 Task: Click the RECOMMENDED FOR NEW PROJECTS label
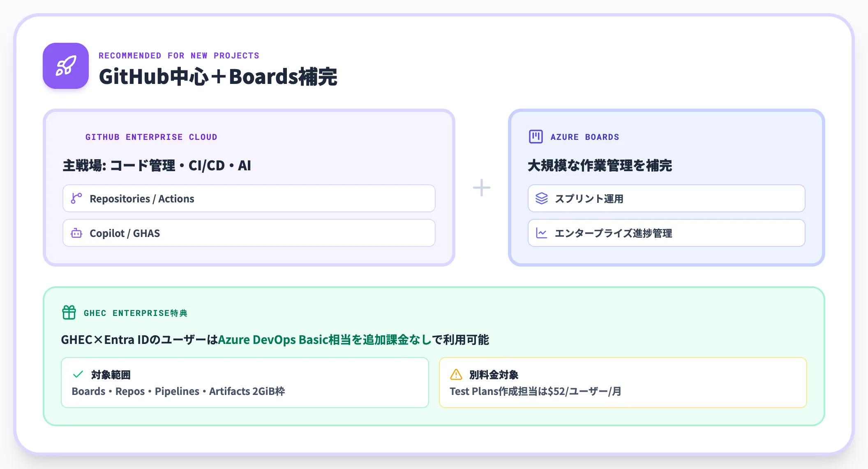pyautogui.click(x=179, y=56)
